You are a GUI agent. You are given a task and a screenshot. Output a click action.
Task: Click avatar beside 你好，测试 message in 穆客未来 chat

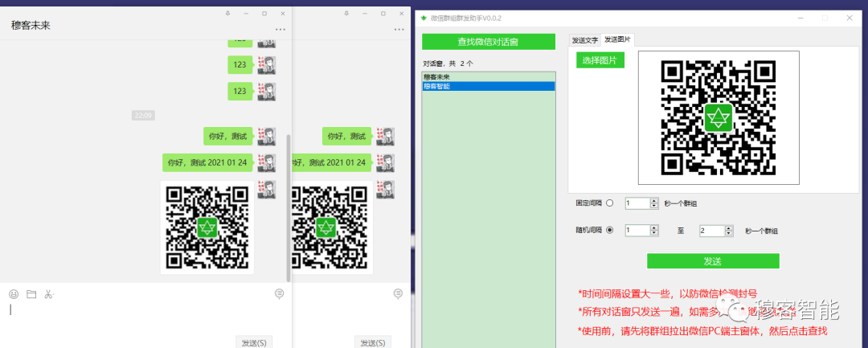(267, 136)
